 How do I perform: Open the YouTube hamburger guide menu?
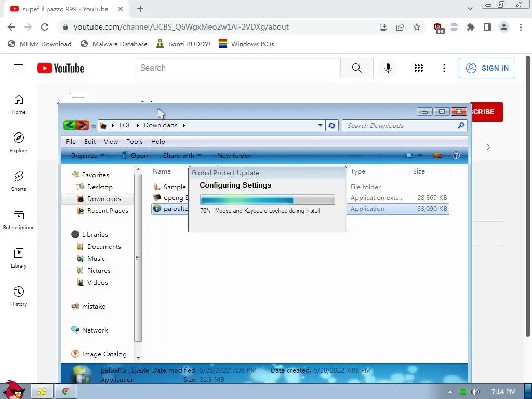pyautogui.click(x=19, y=68)
